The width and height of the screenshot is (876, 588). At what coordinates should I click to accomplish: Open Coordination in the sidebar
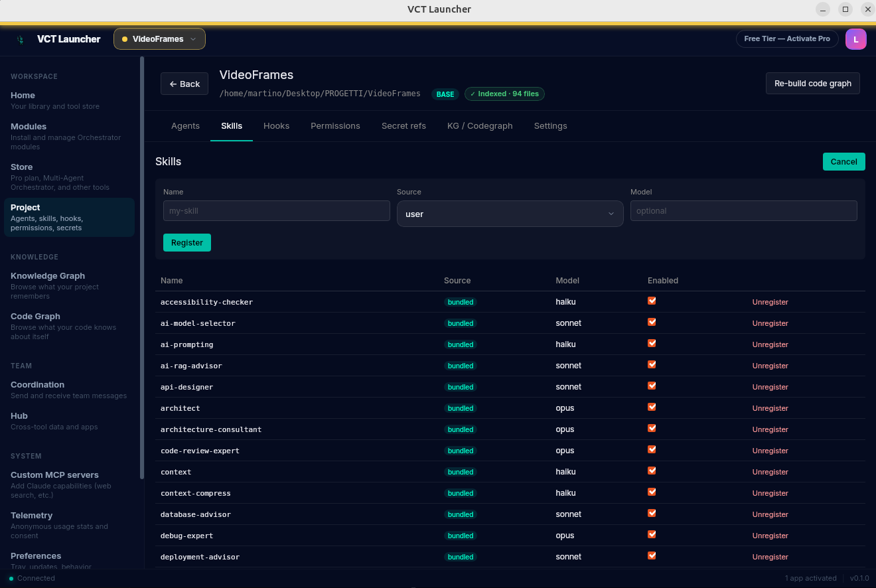[x=69, y=390]
